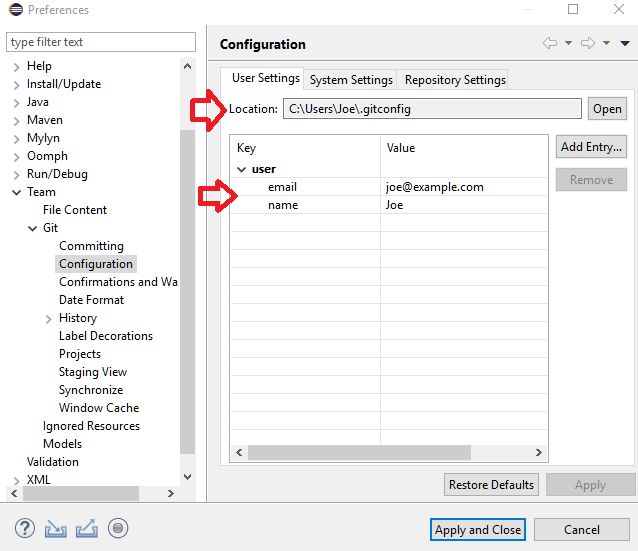638x551 pixels.
Task: Click the Apply button
Action: [x=590, y=485]
